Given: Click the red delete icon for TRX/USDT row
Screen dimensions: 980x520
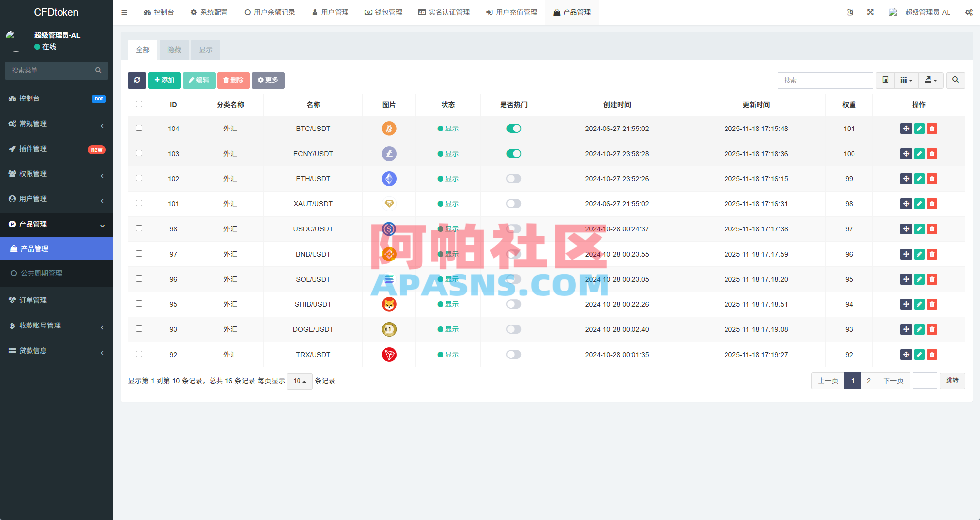Looking at the screenshot, I should pos(932,355).
